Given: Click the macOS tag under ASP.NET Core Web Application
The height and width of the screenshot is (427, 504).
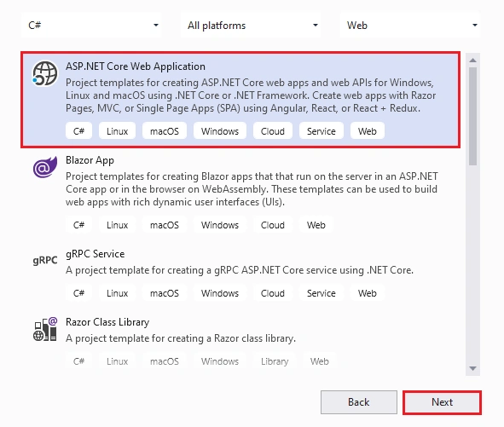Looking at the screenshot, I should pyautogui.click(x=165, y=130).
